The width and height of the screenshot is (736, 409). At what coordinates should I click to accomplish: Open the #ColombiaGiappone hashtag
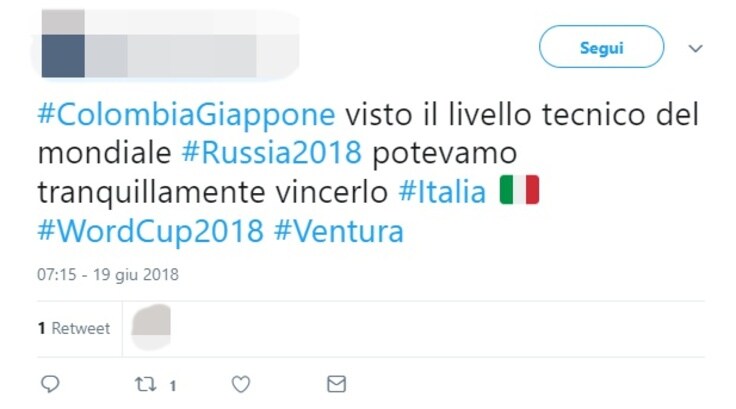click(x=186, y=115)
